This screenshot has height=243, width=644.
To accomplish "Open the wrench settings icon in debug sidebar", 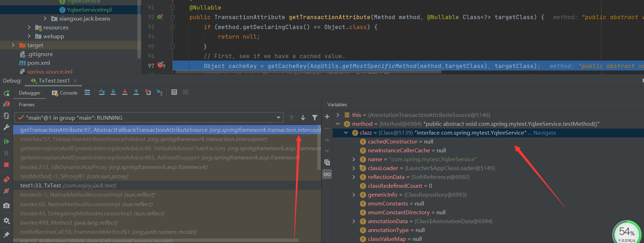I will coord(6,127).
